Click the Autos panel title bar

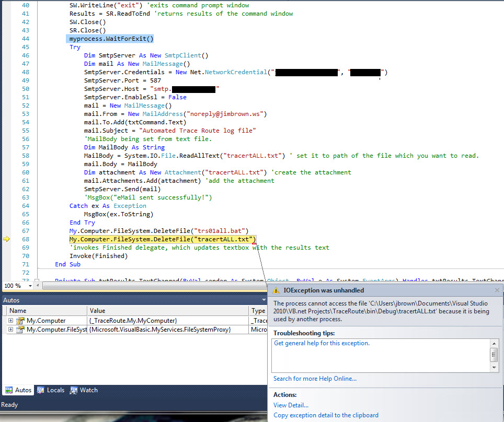pyautogui.click(x=134, y=300)
